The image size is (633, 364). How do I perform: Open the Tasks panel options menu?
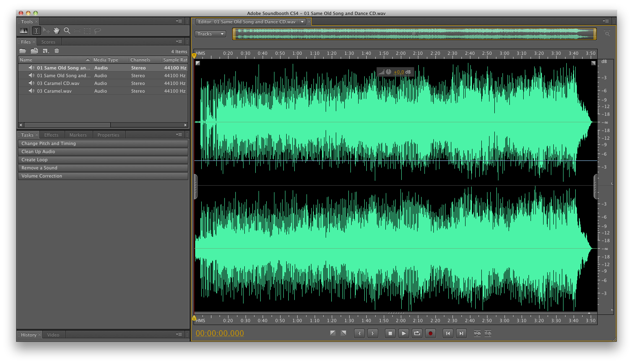tap(179, 134)
